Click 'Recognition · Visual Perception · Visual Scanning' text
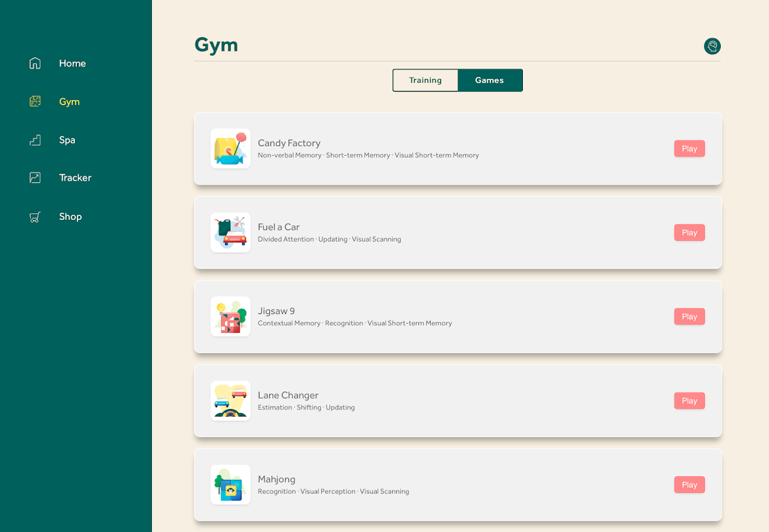 pos(333,491)
